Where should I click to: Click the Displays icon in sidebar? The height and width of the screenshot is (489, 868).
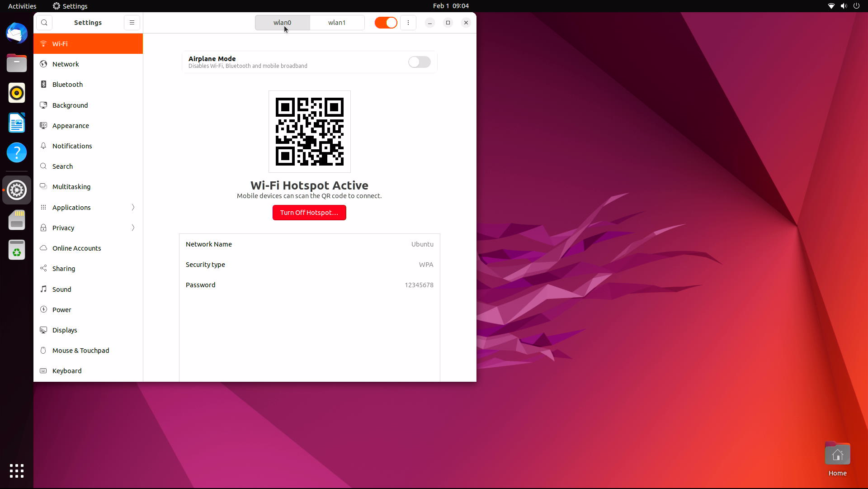[43, 330]
